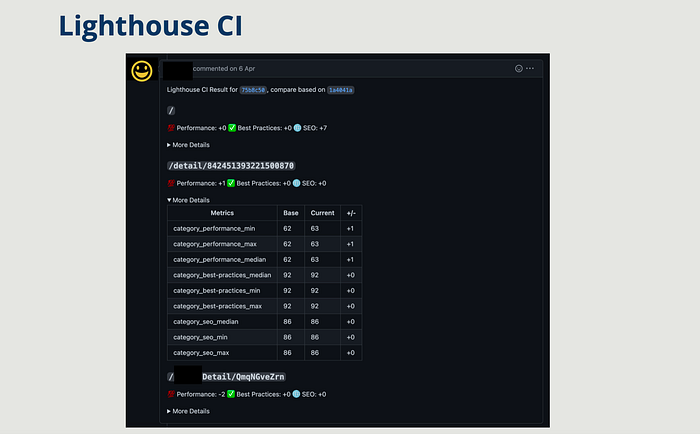
Task: Select the category_seo_max row label
Action: (x=201, y=353)
